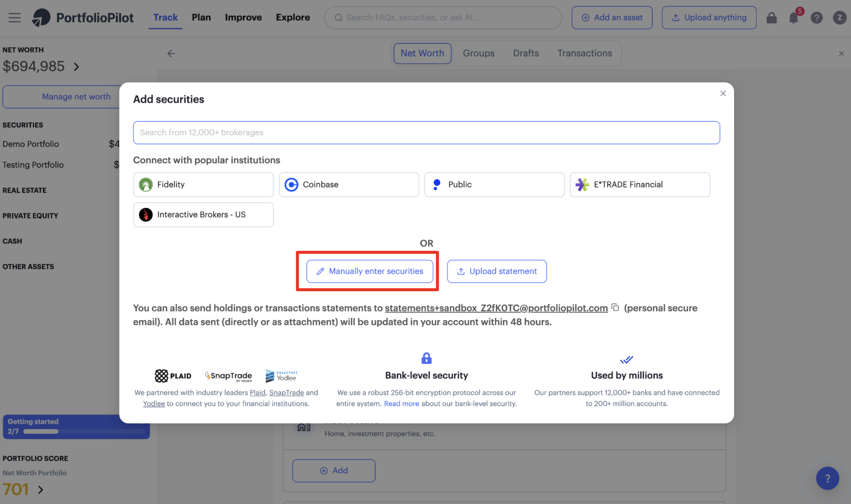Open notifications bell icon
Viewport: 851px width, 504px height.
(793, 18)
